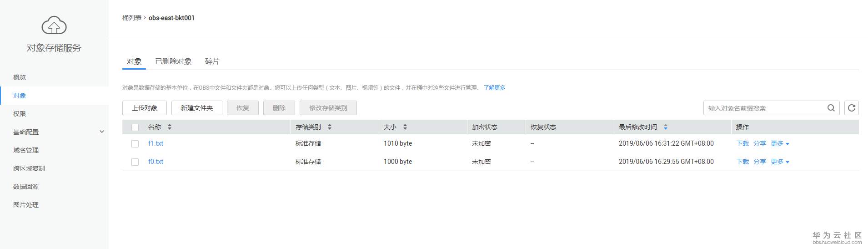Click the 恢复状态 column header

click(x=543, y=127)
